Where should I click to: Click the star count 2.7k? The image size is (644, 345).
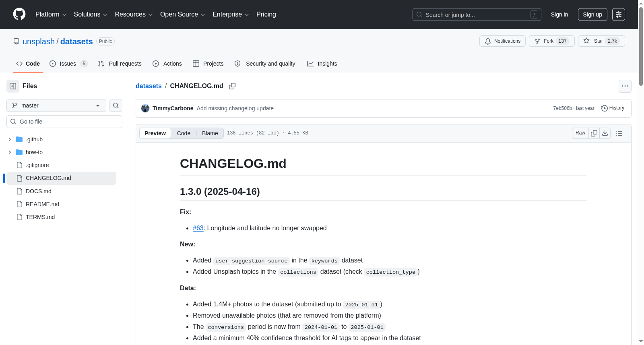(x=612, y=41)
